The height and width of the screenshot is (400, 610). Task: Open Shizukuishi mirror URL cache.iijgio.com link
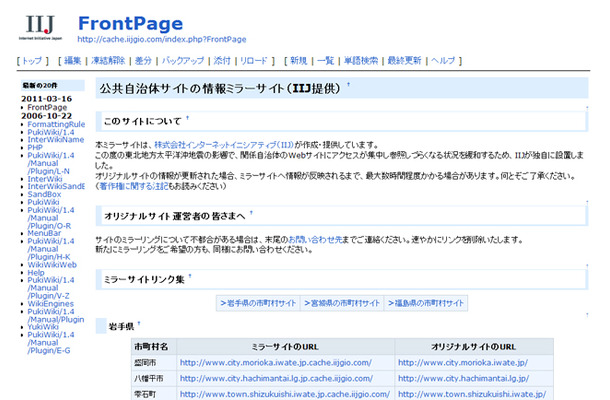(285, 394)
